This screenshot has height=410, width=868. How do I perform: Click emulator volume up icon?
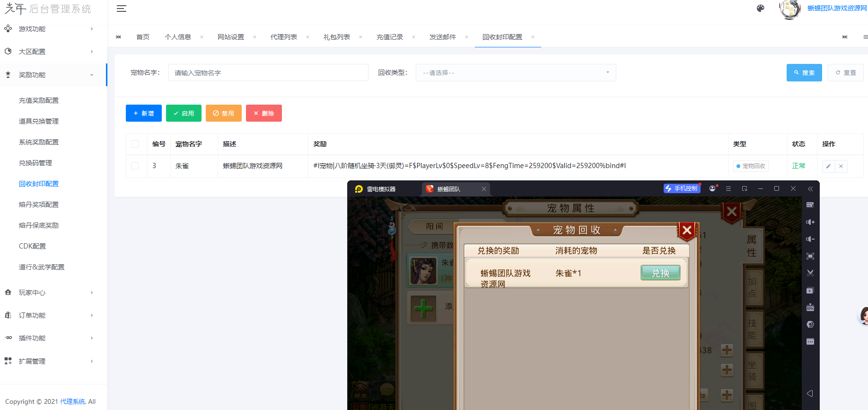(x=810, y=222)
